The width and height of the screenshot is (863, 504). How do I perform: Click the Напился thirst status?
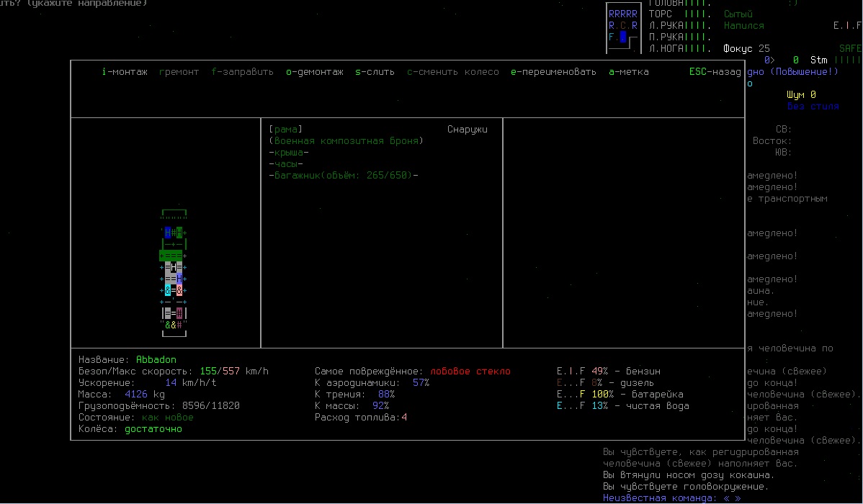(x=743, y=26)
